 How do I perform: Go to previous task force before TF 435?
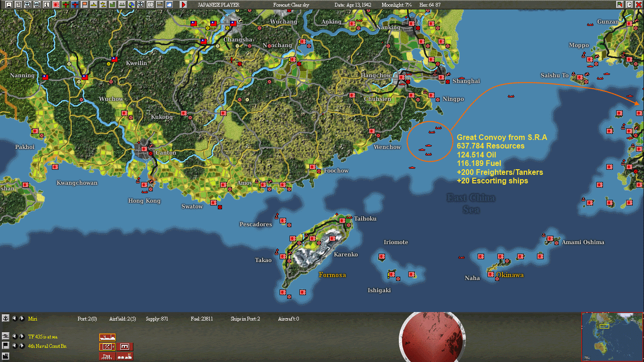click(14, 337)
